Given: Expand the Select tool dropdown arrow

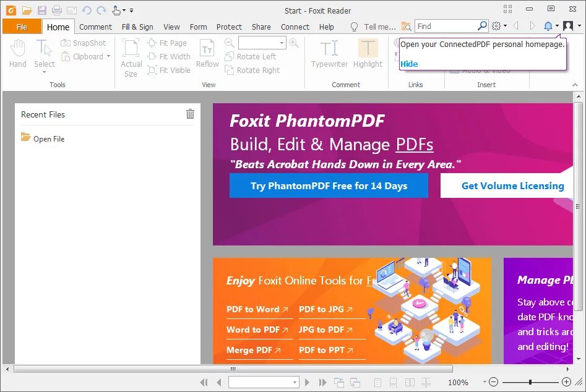Looking at the screenshot, I should point(44,72).
